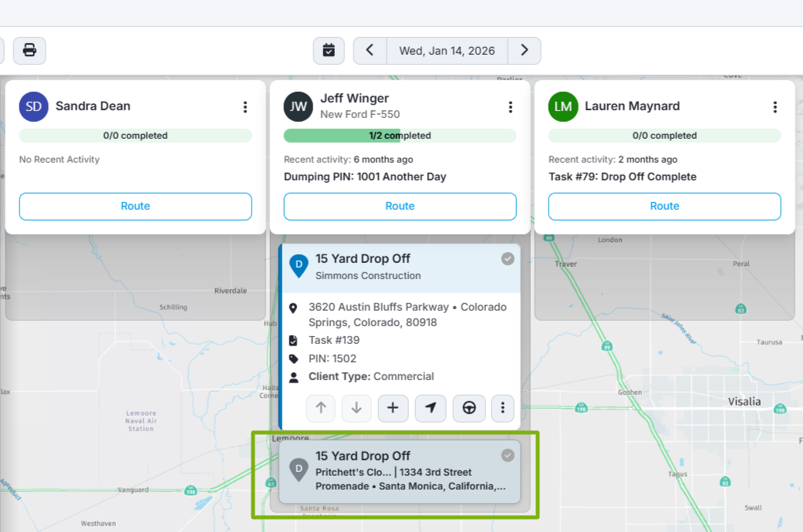Open the calendar date picker icon

[329, 51]
